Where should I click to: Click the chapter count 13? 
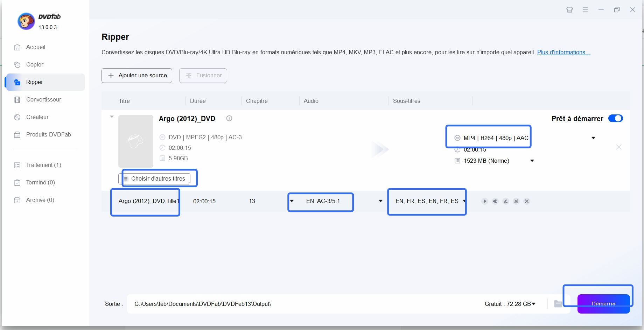pyautogui.click(x=252, y=201)
